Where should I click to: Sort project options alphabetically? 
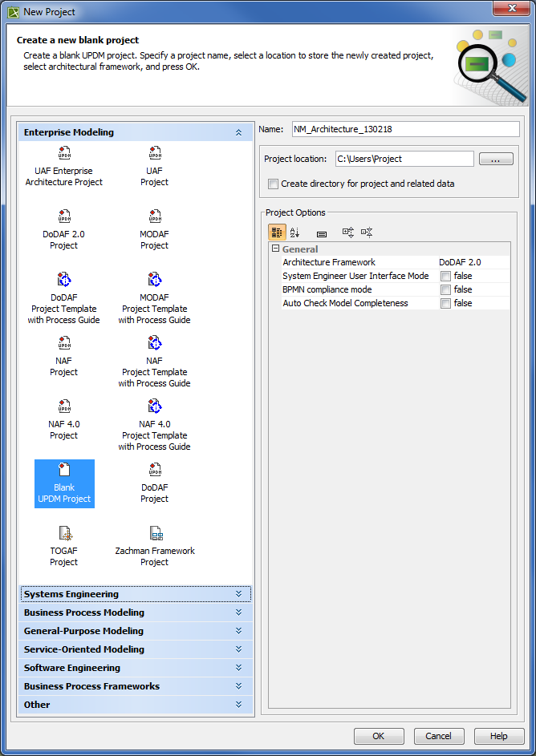coord(294,232)
